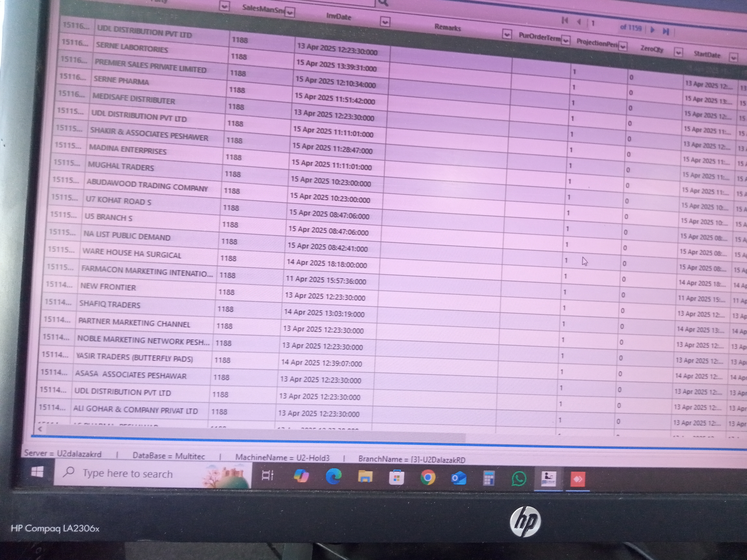Go to first page of records
Viewport: 747px width, 560px height.
tap(564, 21)
